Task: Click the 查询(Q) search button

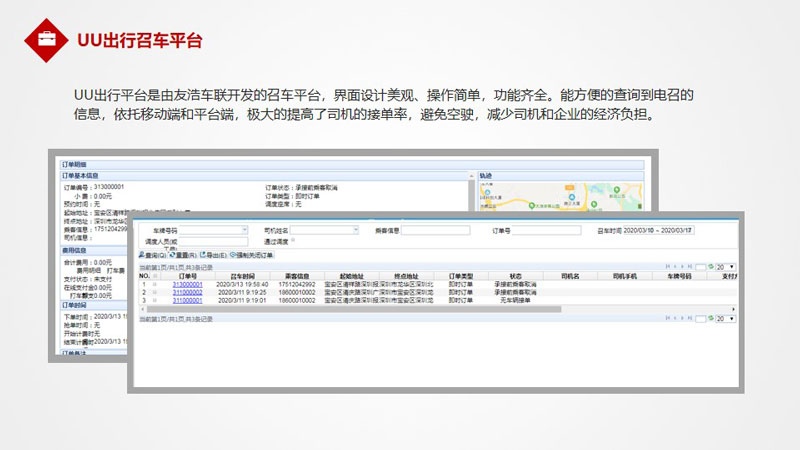Action: coord(153,255)
